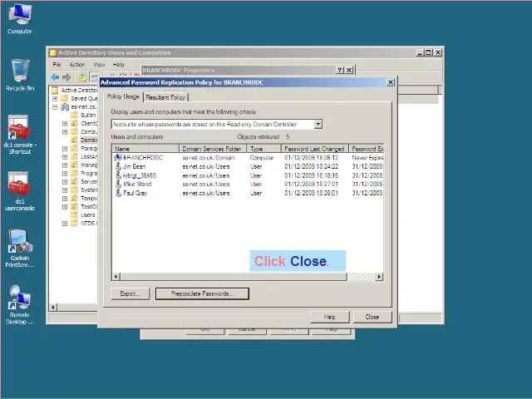The image size is (532, 399).
Task: Expand the LostAr... tree node
Action: 65,157
